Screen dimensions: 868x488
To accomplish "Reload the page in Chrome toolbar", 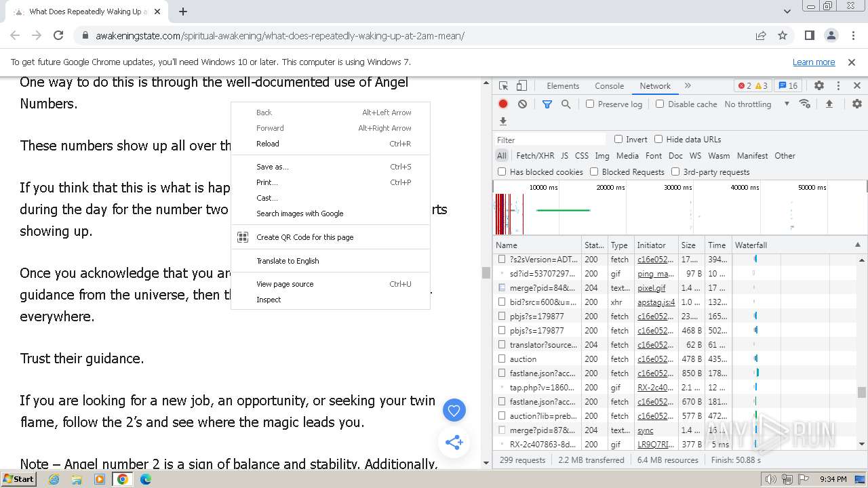I will pyautogui.click(x=58, y=36).
